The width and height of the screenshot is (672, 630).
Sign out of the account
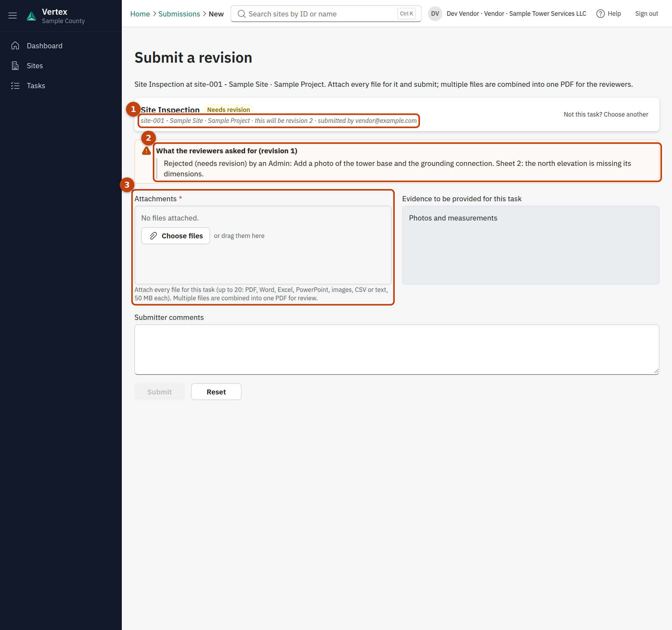646,14
